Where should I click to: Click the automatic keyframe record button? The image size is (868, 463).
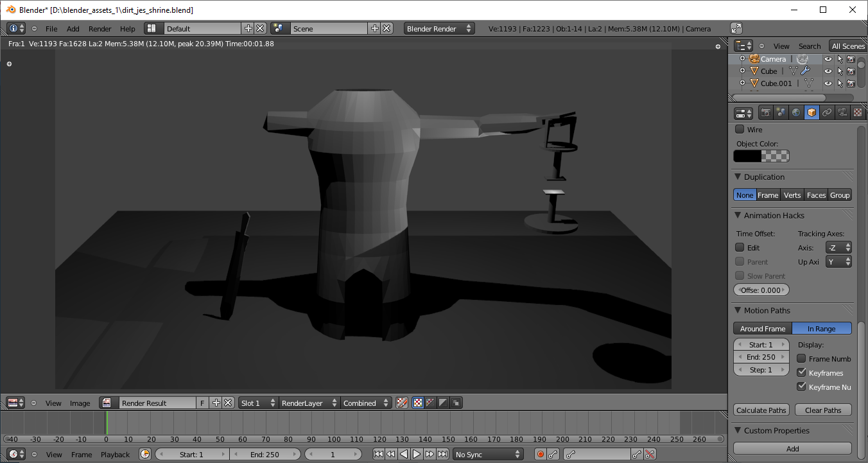(x=540, y=455)
